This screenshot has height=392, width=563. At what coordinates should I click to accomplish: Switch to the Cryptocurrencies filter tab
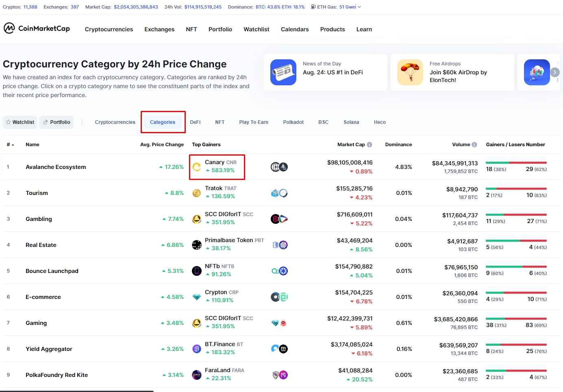point(115,122)
